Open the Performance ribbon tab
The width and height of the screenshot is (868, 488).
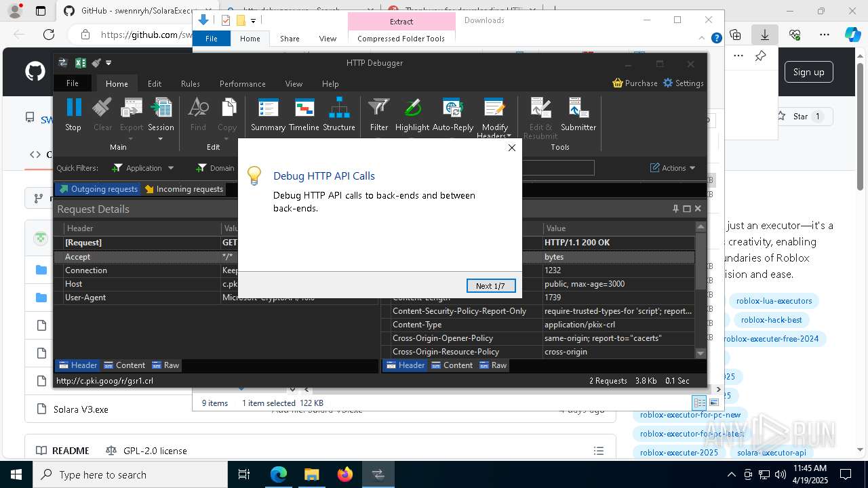[x=243, y=84]
